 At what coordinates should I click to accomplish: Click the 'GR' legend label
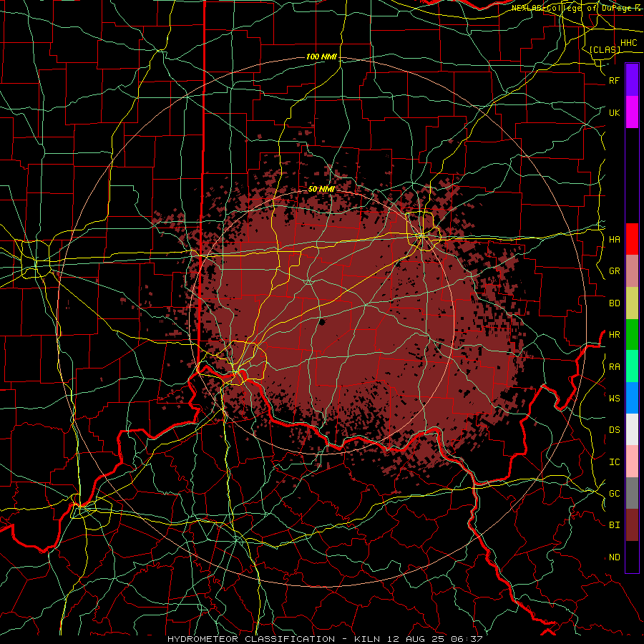coord(614,271)
